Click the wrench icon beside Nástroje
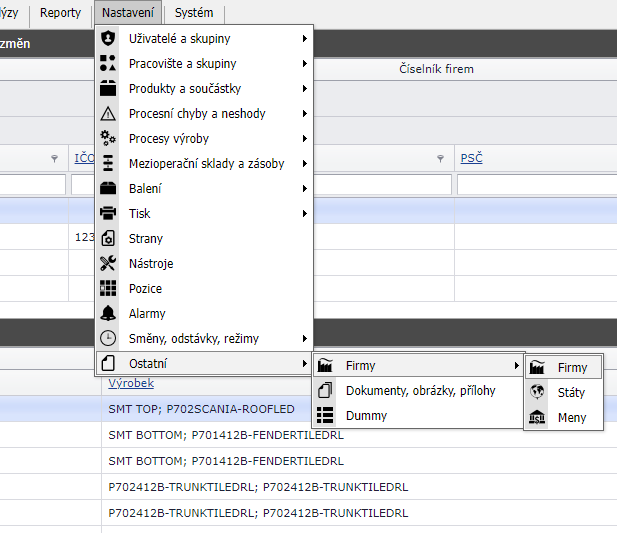Screen dimensions: 617x533 [x=108, y=264]
